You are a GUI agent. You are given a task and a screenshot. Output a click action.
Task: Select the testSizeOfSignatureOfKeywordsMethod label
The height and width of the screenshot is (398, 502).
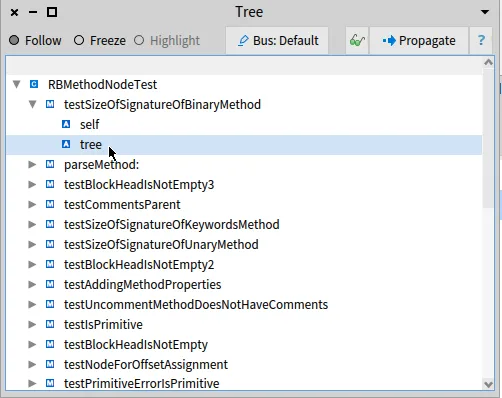[x=172, y=224]
